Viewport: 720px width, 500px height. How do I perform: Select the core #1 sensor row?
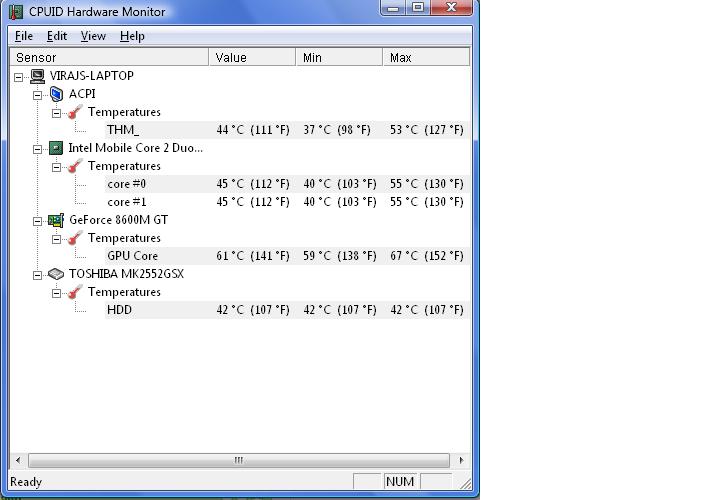click(287, 202)
